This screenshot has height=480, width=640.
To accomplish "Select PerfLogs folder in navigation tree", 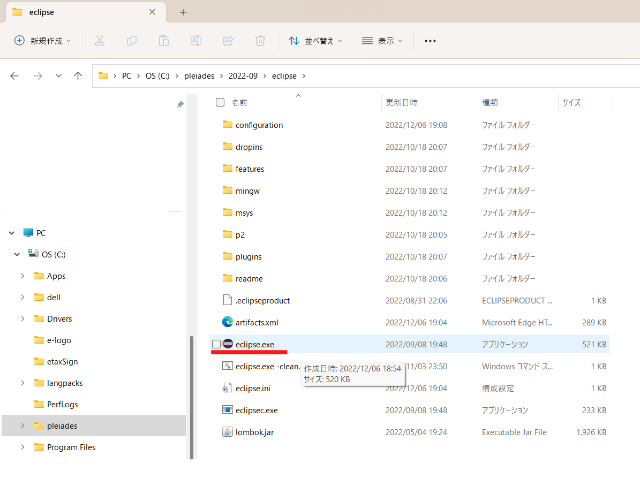I will click(62, 404).
